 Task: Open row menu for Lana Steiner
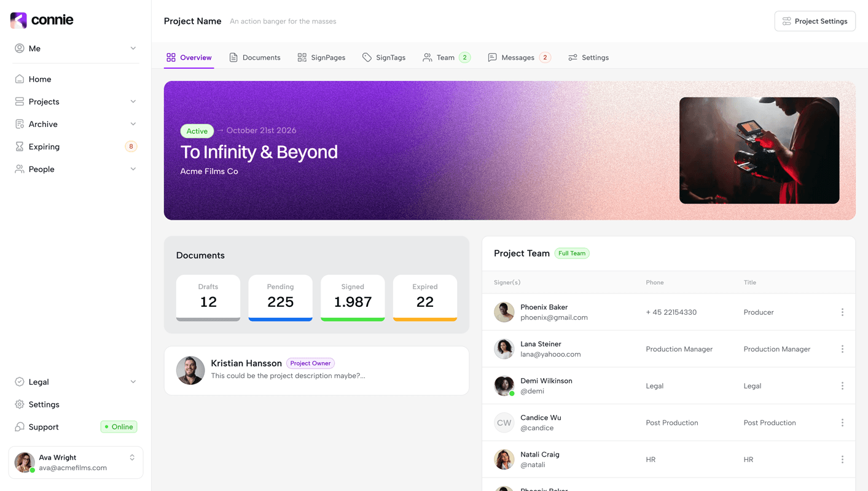click(842, 349)
